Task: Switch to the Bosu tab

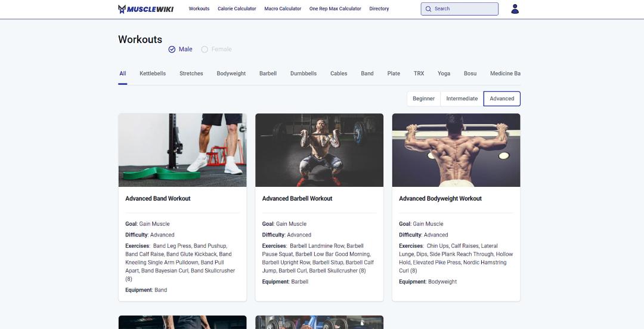Action: click(x=470, y=73)
